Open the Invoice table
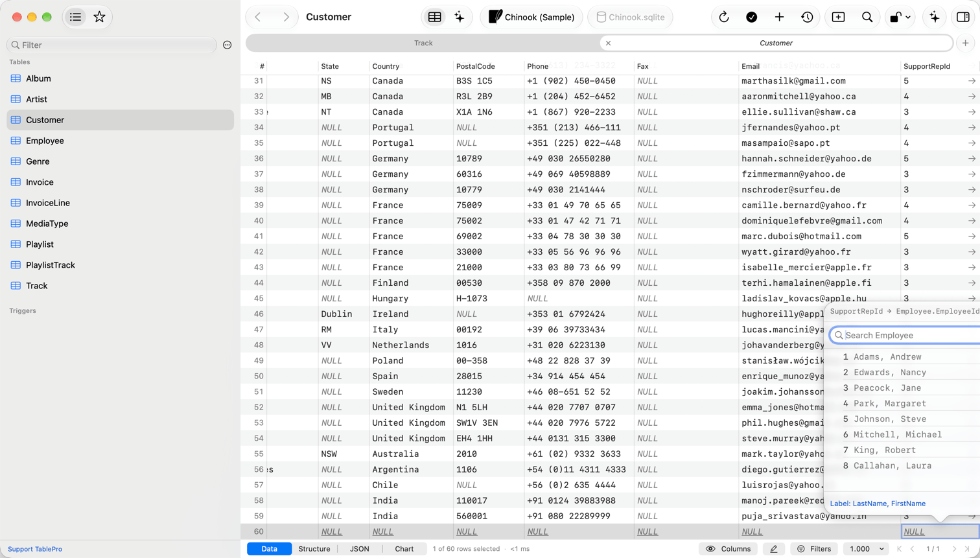The image size is (980, 558). click(x=120, y=182)
